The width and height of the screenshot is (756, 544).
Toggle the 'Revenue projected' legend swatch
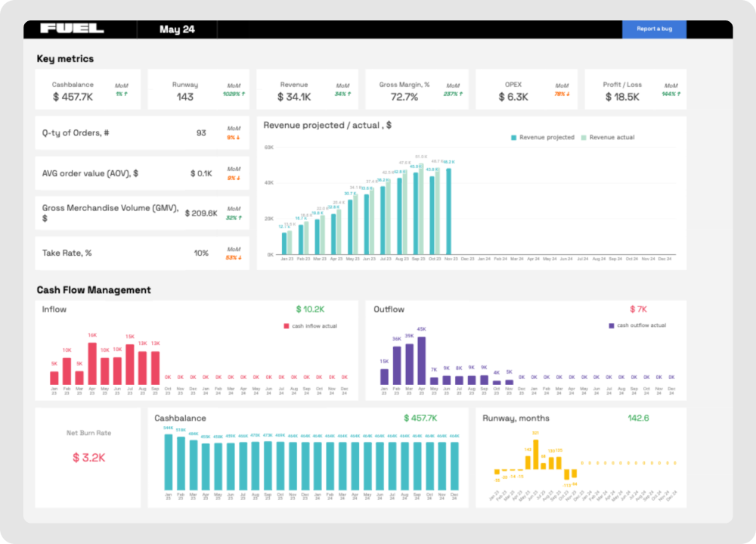(515, 138)
